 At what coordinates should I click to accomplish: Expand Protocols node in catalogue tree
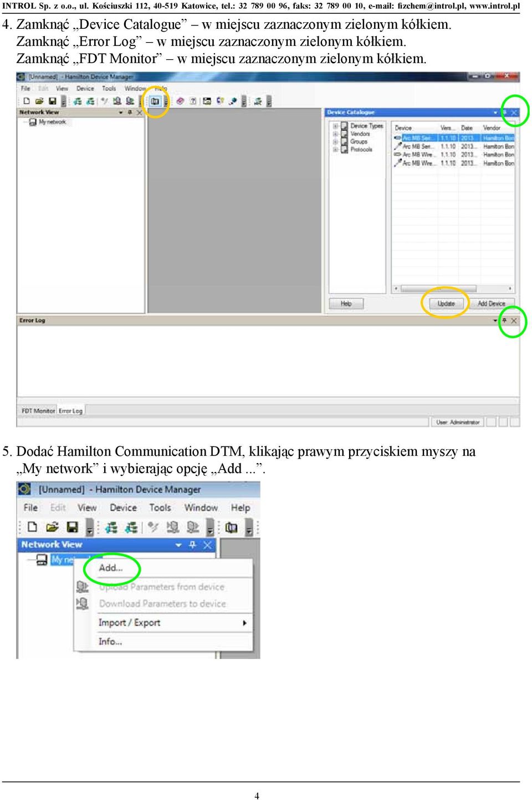(335, 150)
